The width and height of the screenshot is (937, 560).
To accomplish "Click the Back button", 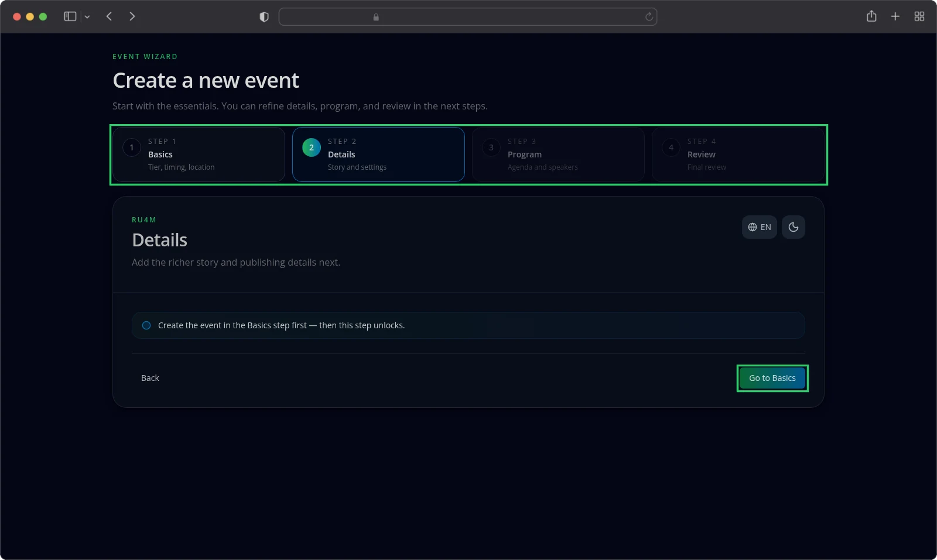I will coord(150,378).
